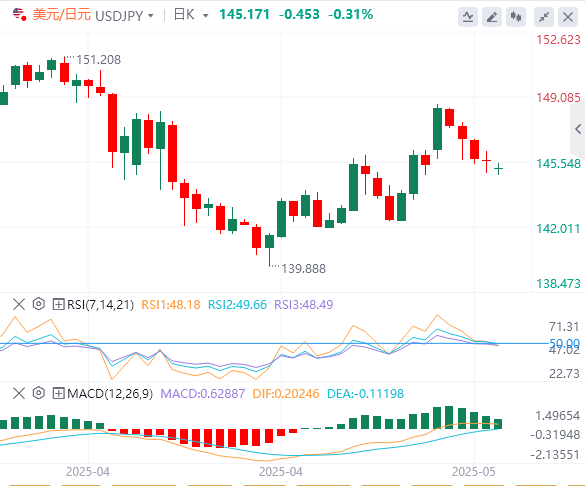585x486 pixels.
Task: Toggle the RSI panel plus box
Action: (58, 304)
